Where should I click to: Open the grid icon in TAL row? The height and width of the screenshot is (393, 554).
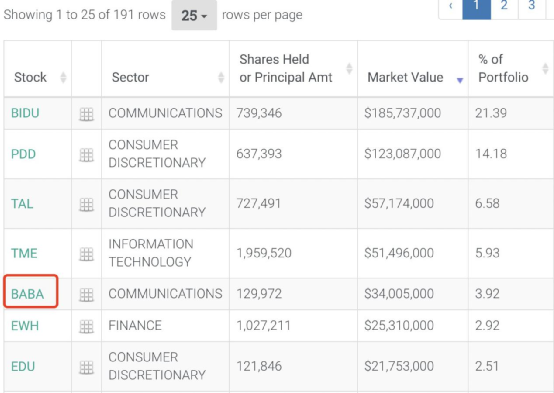point(87,204)
